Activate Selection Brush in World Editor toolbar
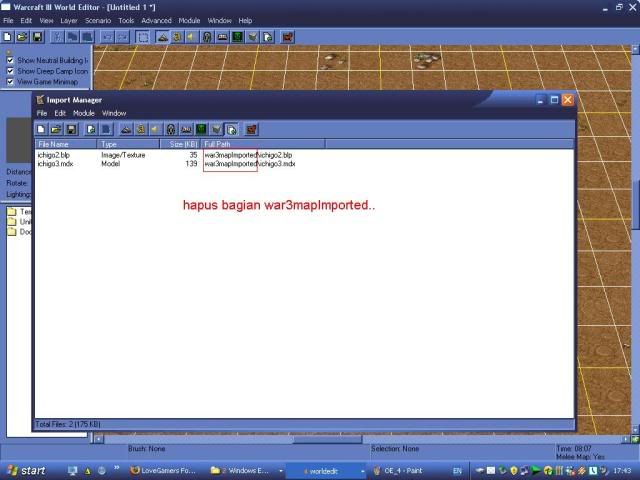Image resolution: width=640 pixels, height=480 pixels. [x=143, y=37]
